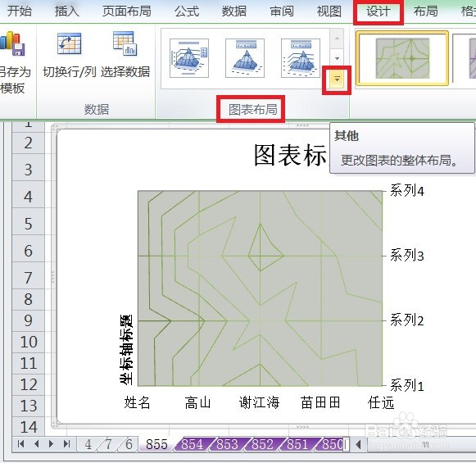Viewport: 476px width, 463px height.
Task: Switch to purple sheet tab 853
Action: 227,444
